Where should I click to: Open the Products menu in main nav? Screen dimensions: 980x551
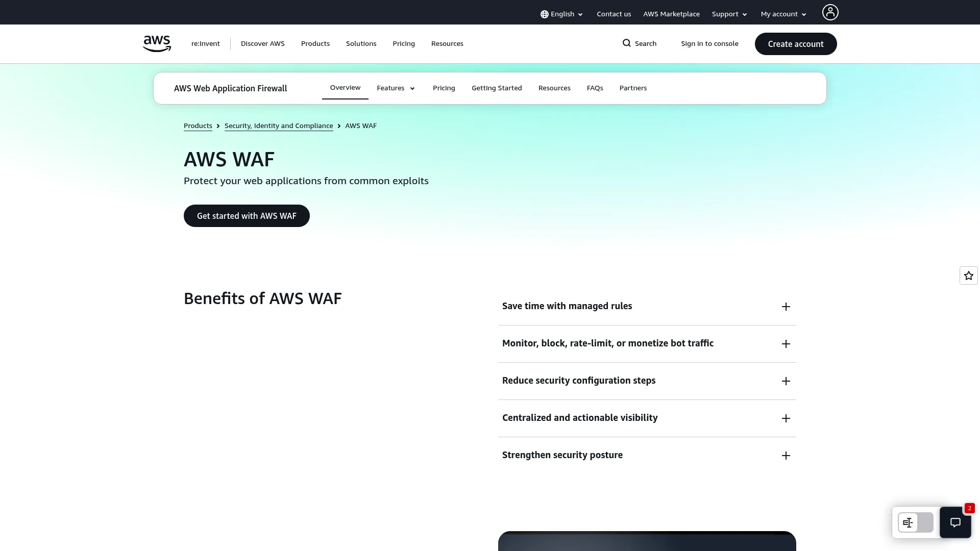[315, 44]
